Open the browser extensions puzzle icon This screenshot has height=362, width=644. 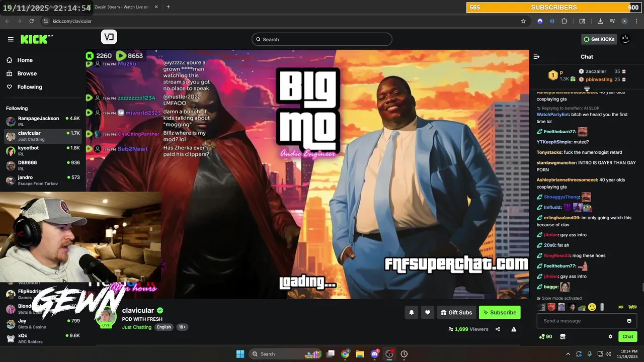tap(564, 21)
